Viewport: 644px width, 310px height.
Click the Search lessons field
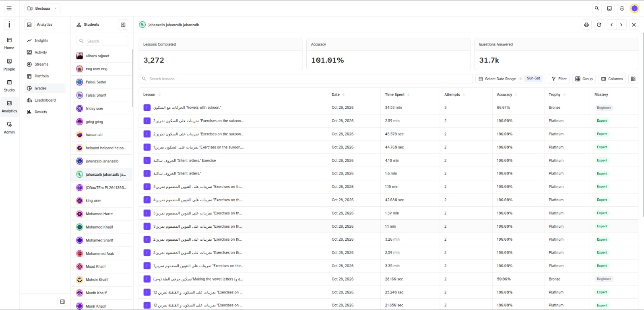pyautogui.click(x=306, y=79)
